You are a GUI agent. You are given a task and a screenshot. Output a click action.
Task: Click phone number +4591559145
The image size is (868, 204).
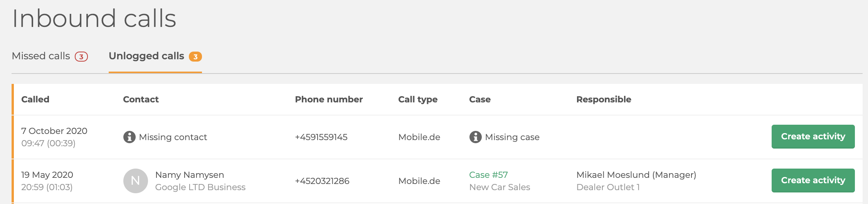321,137
